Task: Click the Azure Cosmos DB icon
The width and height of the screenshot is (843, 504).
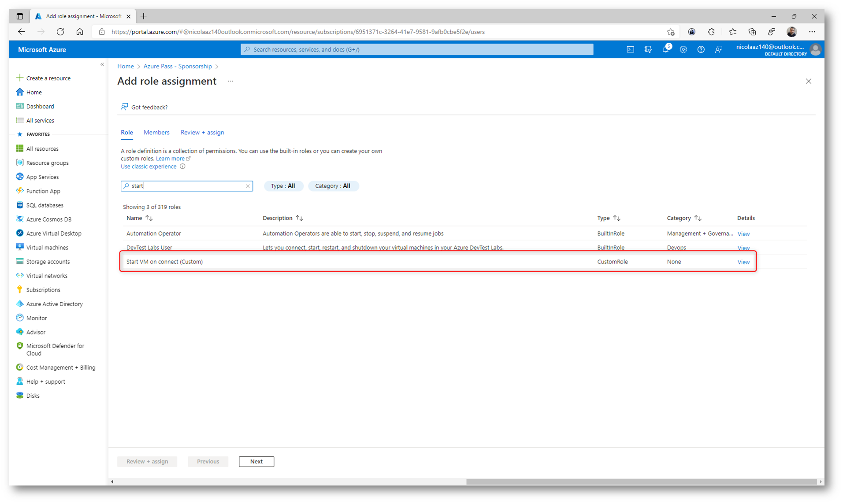Action: tap(20, 219)
